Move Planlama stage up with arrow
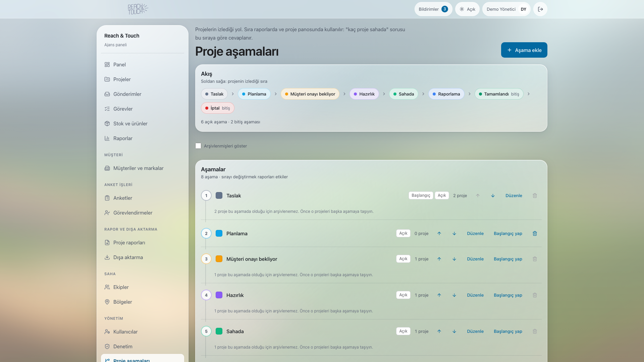This screenshot has height=362, width=644. point(439,233)
